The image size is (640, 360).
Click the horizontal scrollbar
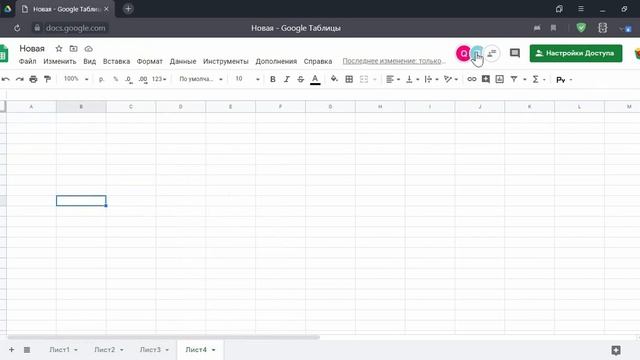pyautogui.click(x=163, y=337)
